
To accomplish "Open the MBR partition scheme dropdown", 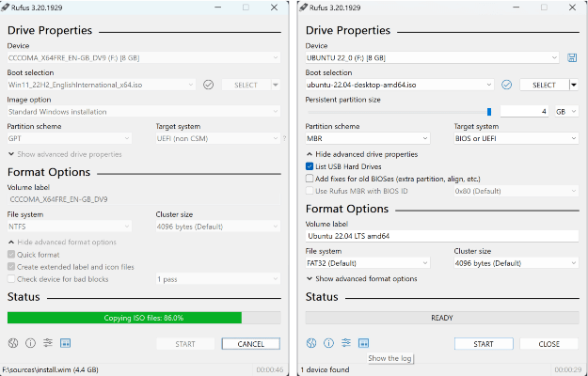I will tap(373, 138).
